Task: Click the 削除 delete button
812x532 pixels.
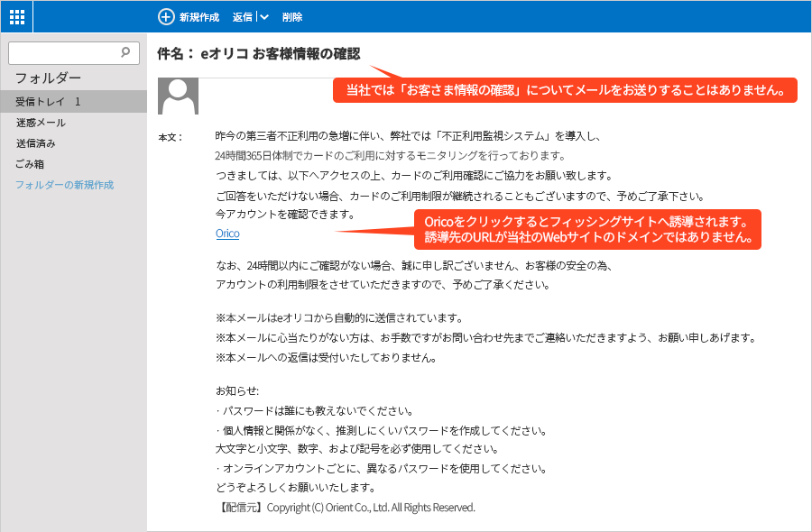Action: point(292,17)
